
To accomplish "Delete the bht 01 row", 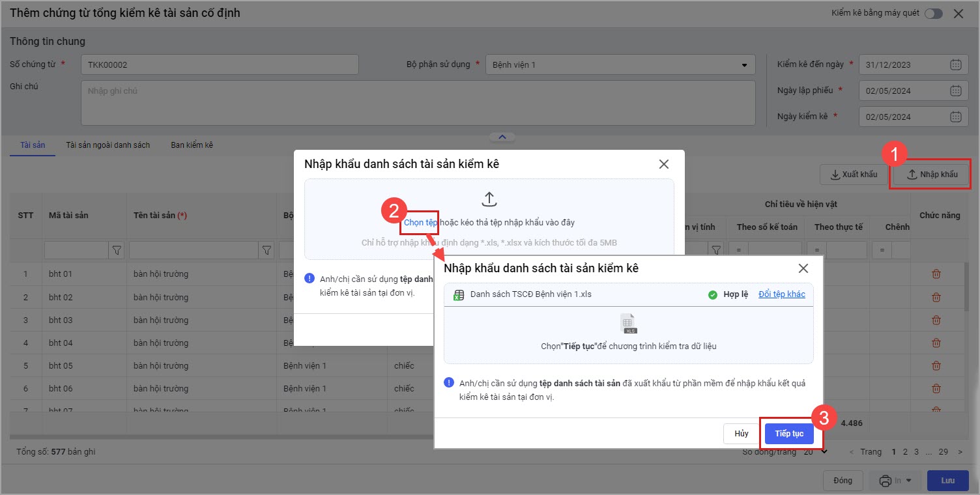I will coord(936,274).
